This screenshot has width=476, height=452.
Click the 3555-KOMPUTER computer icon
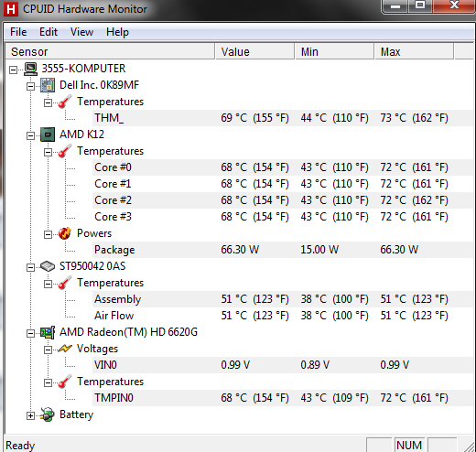30,69
